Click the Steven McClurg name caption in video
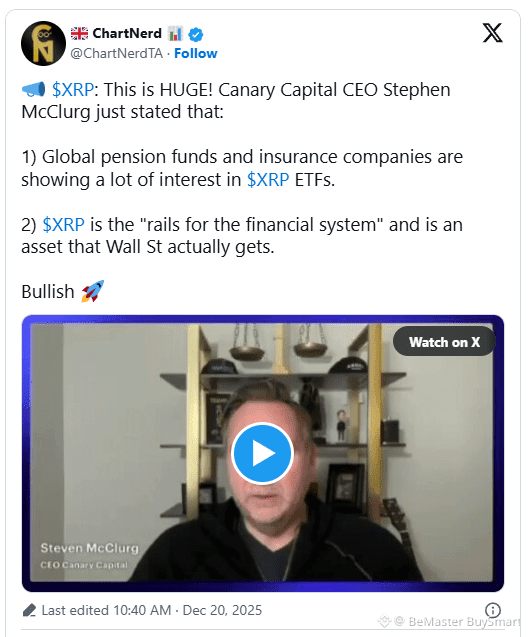This screenshot has width=528, height=637. pyautogui.click(x=90, y=548)
